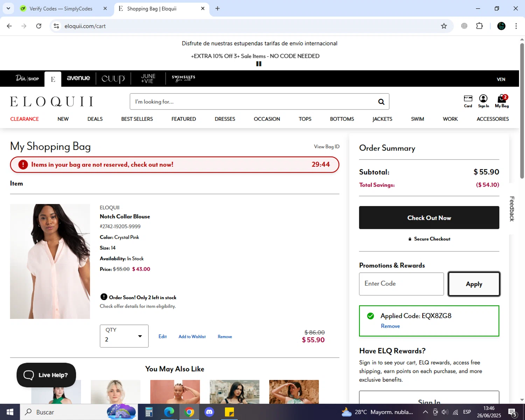
Task: Show hidden system tray icons
Action: point(425,412)
